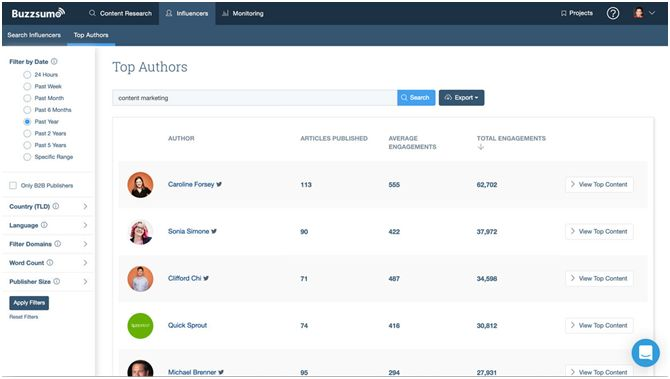Select the Past 2 Years radio option
Screen dimensions: 670x379
(x=27, y=134)
